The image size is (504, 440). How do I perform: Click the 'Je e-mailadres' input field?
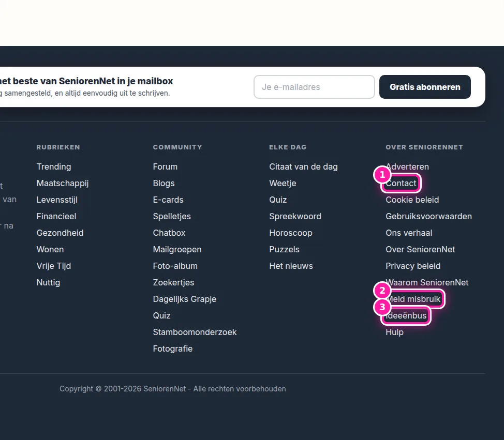coord(314,87)
